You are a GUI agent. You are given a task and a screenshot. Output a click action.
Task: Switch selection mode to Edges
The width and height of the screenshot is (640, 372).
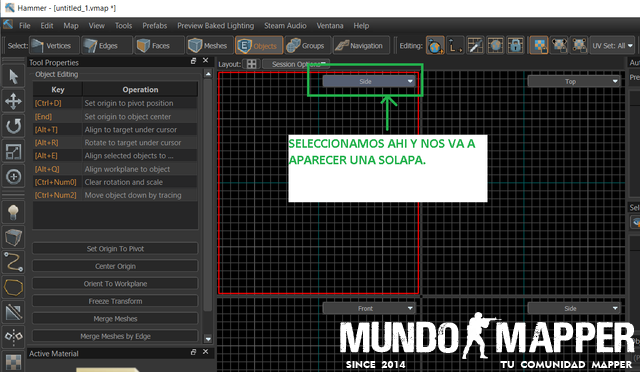click(x=107, y=45)
